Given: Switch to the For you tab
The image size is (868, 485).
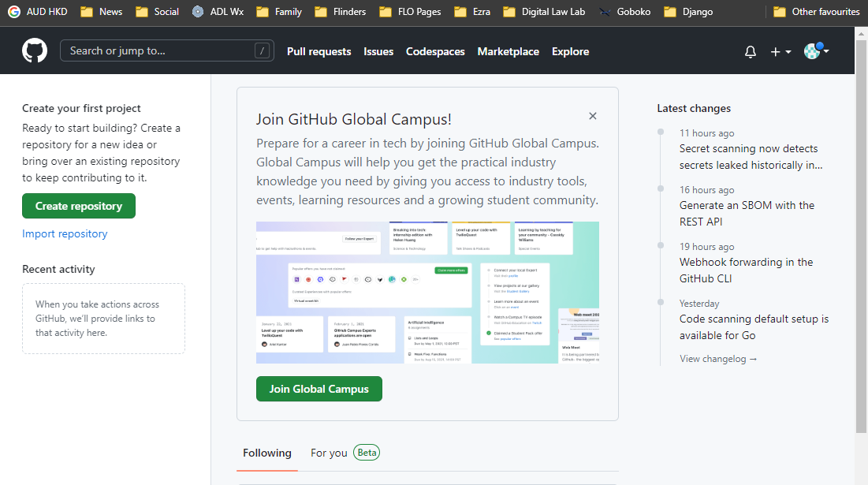Looking at the screenshot, I should (x=329, y=453).
